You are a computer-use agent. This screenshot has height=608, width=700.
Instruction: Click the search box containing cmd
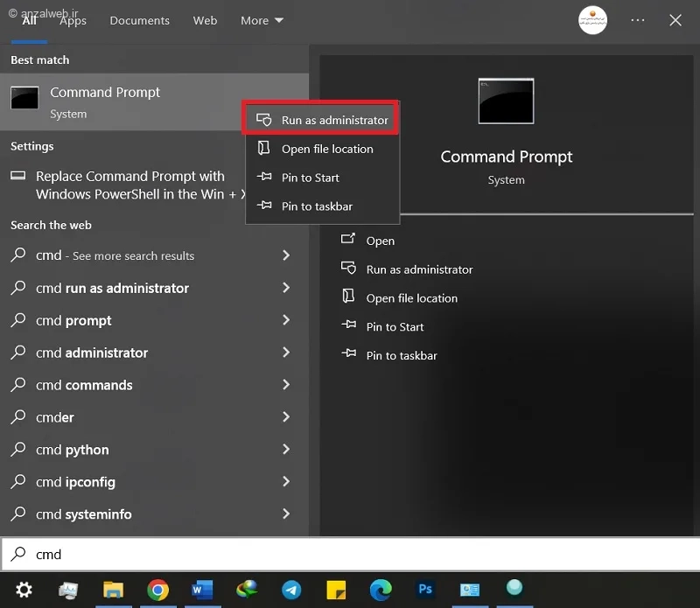point(350,555)
